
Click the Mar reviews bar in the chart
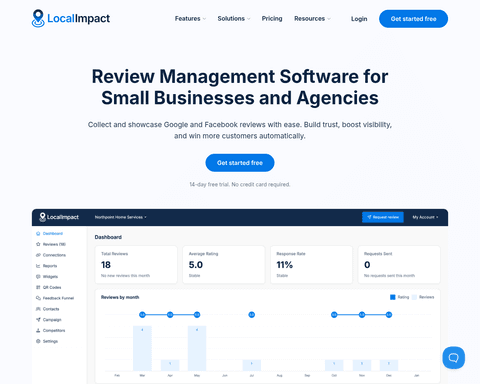(142, 348)
